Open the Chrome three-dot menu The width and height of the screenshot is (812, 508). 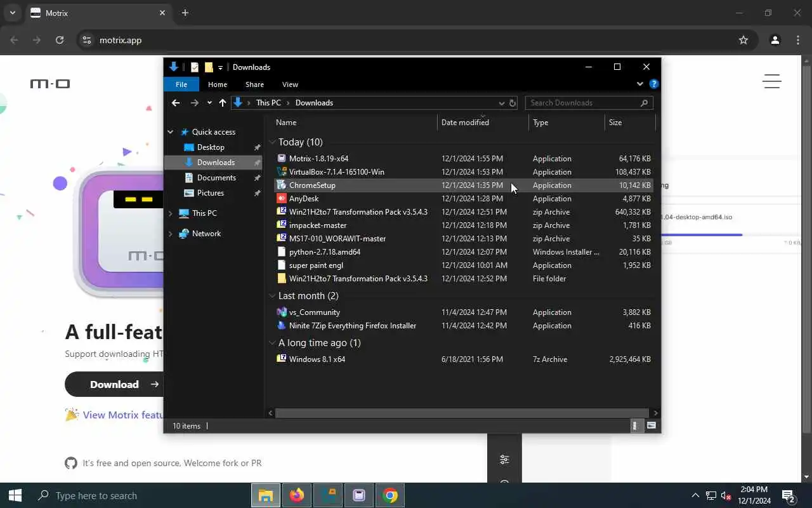coord(798,40)
